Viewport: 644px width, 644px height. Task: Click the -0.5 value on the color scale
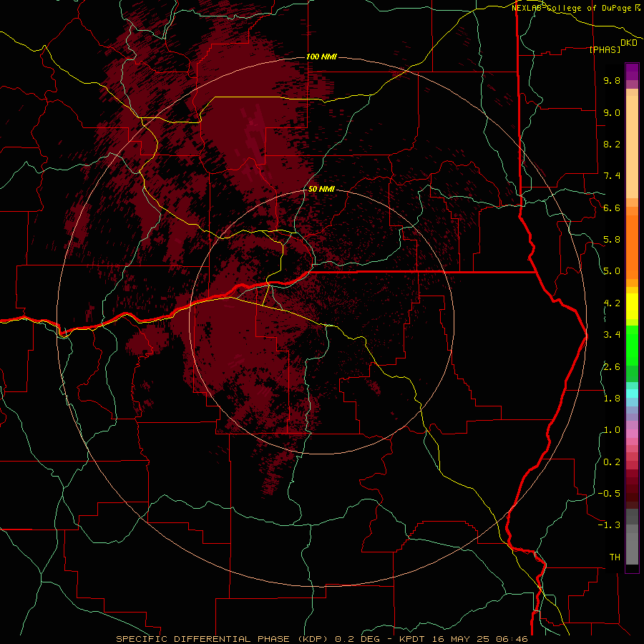click(x=609, y=494)
